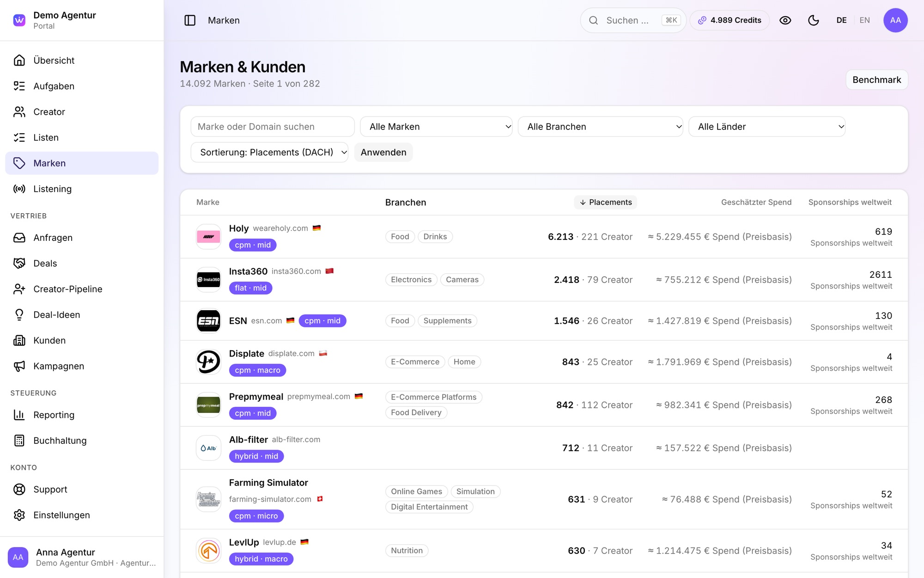The width and height of the screenshot is (924, 578).
Task: Sort by Placements column header
Action: click(606, 202)
